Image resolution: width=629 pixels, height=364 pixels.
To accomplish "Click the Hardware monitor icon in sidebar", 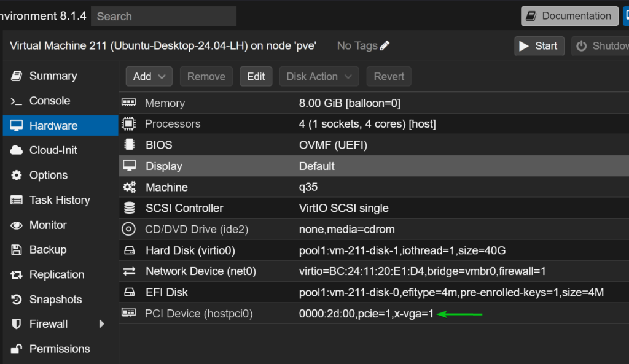I will (x=17, y=125).
